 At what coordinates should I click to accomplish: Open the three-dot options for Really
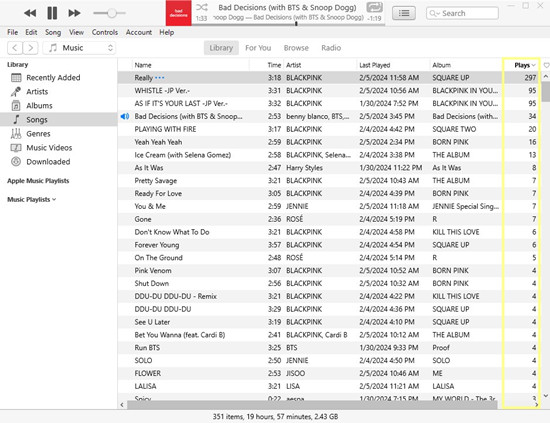tap(160, 78)
